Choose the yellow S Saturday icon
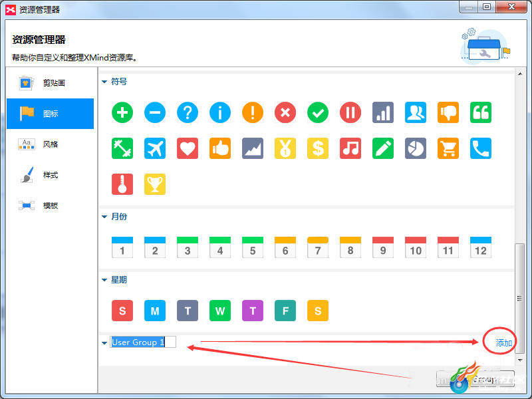Image resolution: width=532 pixels, height=399 pixels. [x=318, y=311]
